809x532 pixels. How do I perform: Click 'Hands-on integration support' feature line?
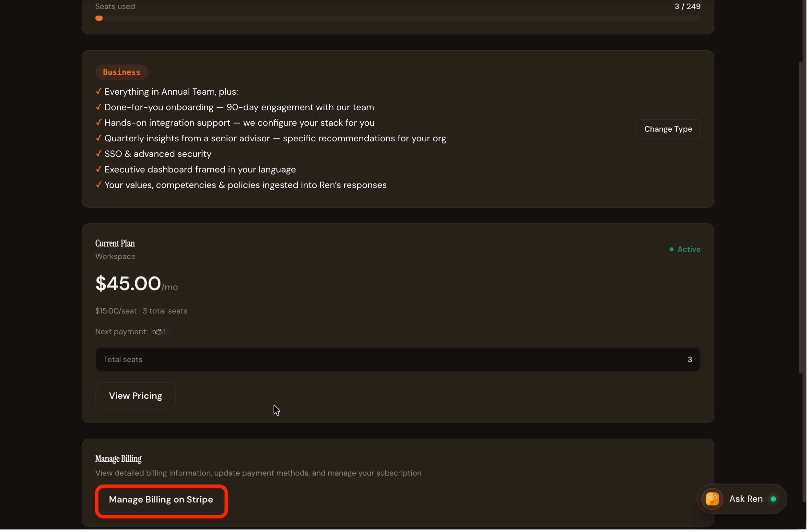240,123
